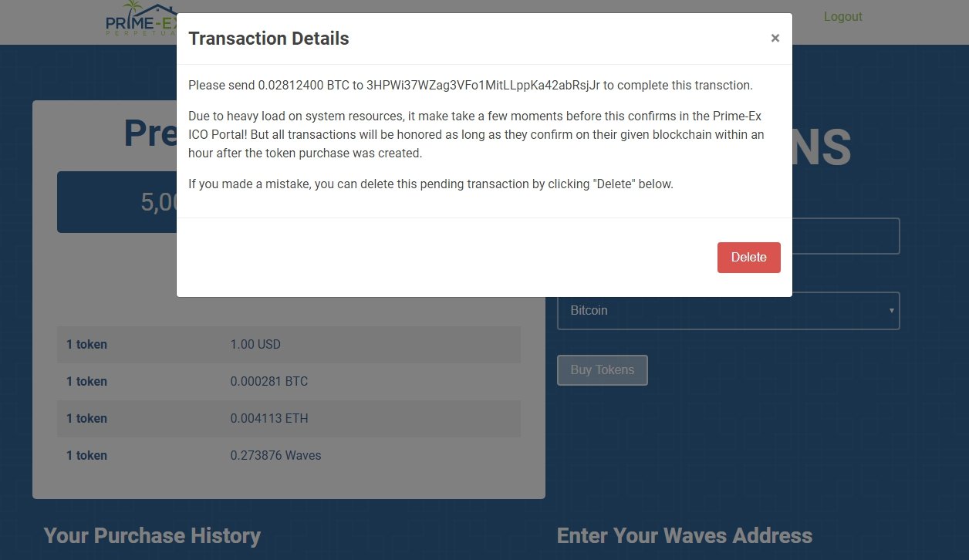The image size is (969, 560).
Task: Select the 0.273876 Waves price row
Action: 289,455
